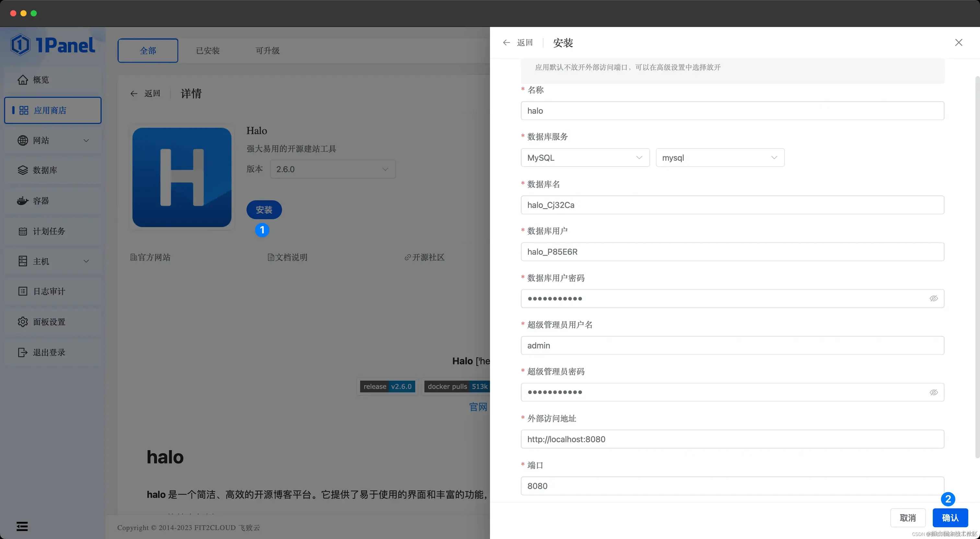
Task: Click the 安装 install button
Action: pos(264,210)
